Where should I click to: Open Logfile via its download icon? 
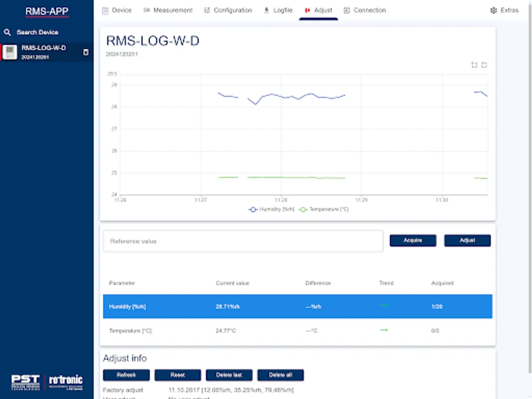click(x=266, y=10)
